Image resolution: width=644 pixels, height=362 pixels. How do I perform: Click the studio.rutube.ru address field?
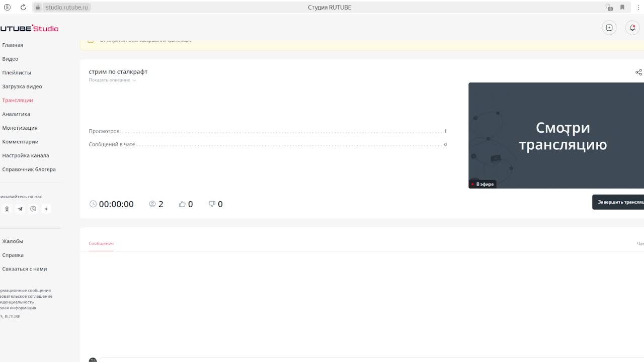pos(66,8)
